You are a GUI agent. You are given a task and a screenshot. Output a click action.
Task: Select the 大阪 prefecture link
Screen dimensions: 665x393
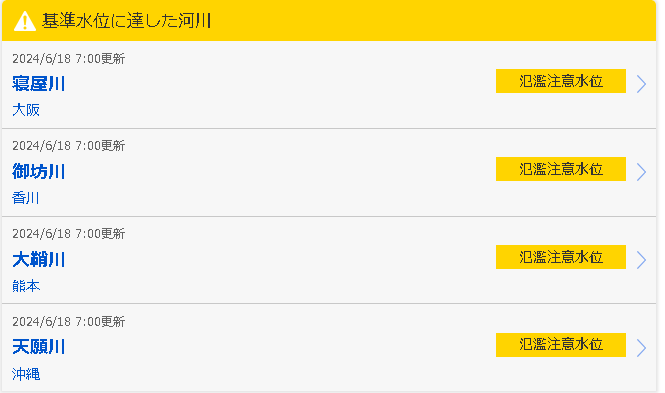26,110
